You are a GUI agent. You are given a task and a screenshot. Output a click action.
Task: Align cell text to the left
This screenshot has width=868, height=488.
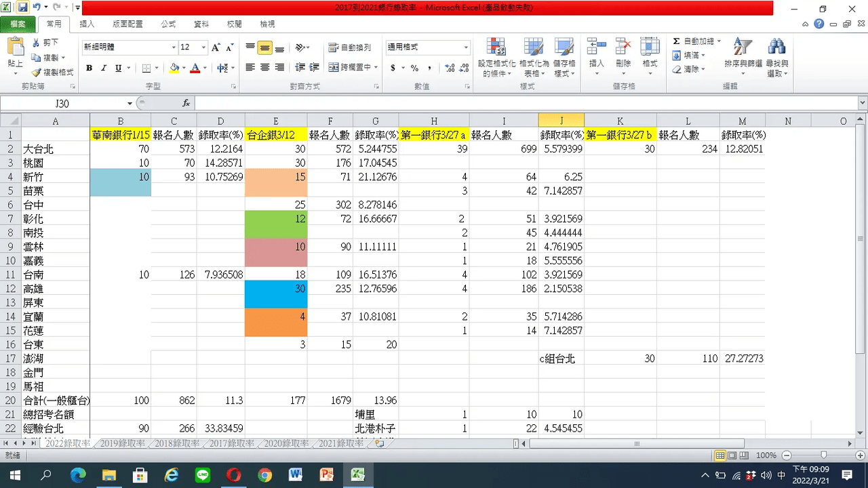250,68
